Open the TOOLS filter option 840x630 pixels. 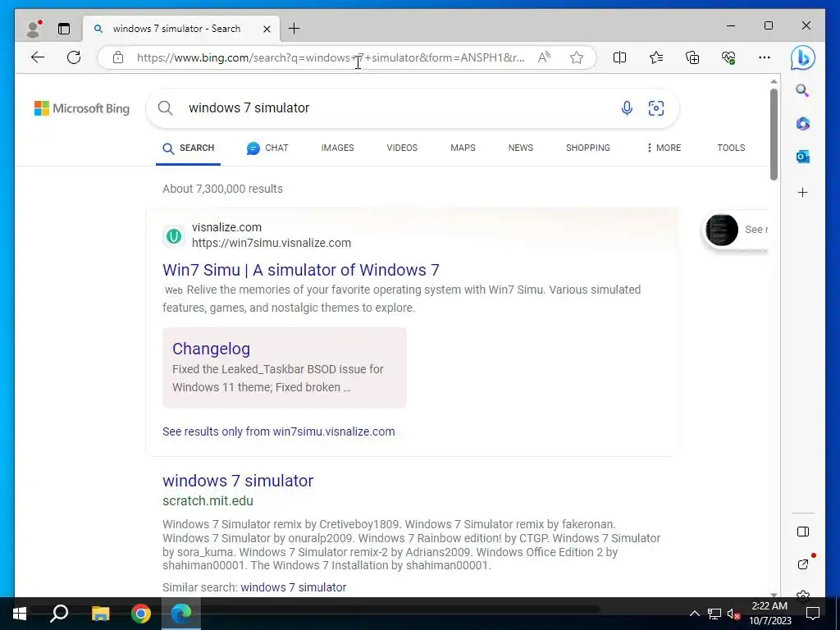pos(731,148)
